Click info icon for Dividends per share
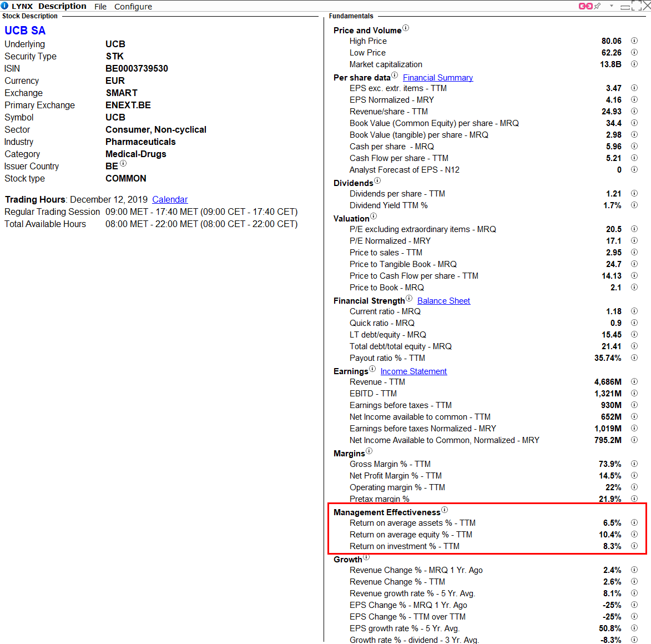 click(x=634, y=194)
